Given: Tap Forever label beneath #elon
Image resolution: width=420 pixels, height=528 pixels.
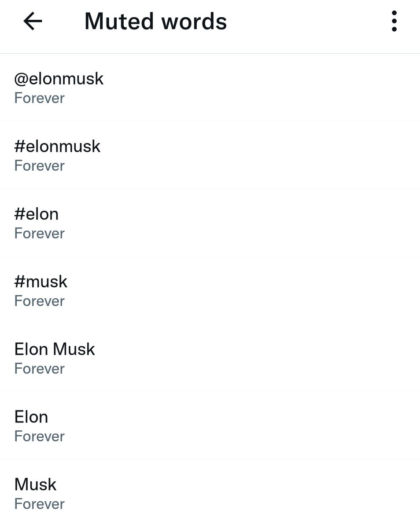Looking at the screenshot, I should (39, 233).
